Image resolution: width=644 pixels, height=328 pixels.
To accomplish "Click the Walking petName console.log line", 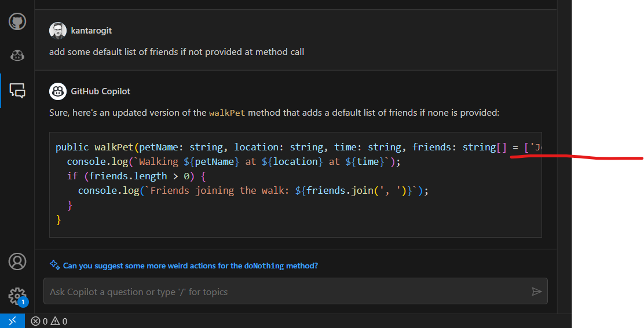I will coord(234,161).
